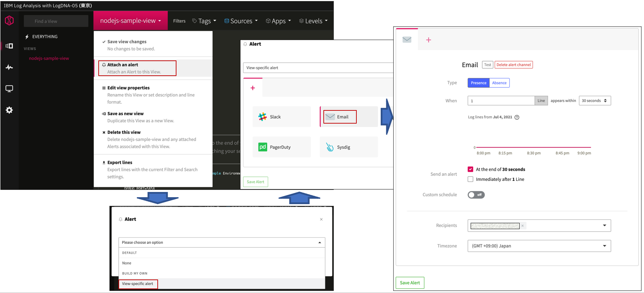Image resolution: width=644 pixels, height=293 pixels.
Task: Expand the Recipients dropdown arrow
Action: pyautogui.click(x=604, y=226)
